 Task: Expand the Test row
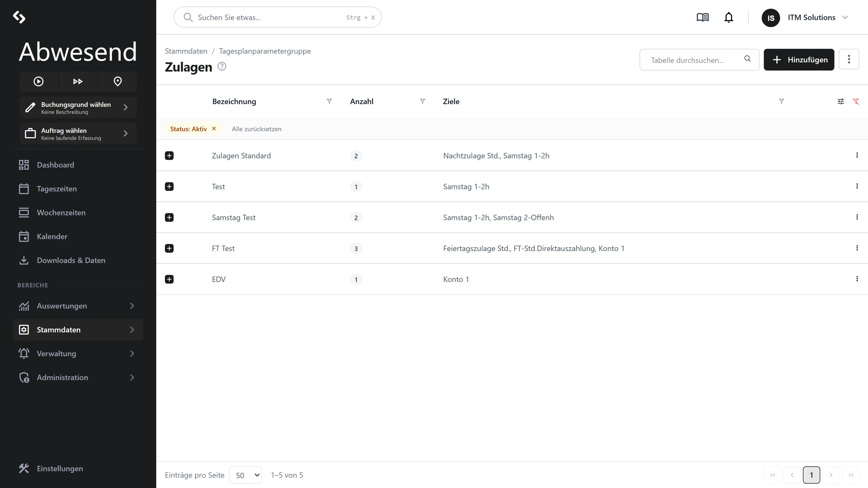pos(169,187)
